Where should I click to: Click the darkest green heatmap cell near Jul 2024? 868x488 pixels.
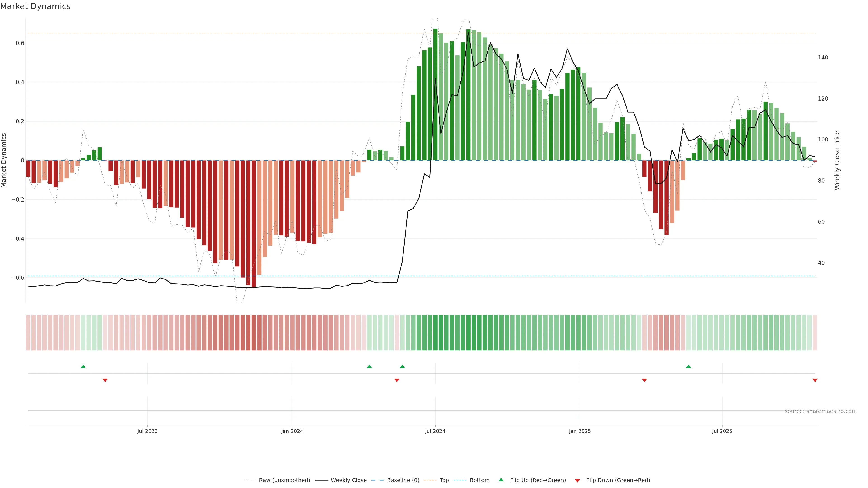tap(435, 333)
